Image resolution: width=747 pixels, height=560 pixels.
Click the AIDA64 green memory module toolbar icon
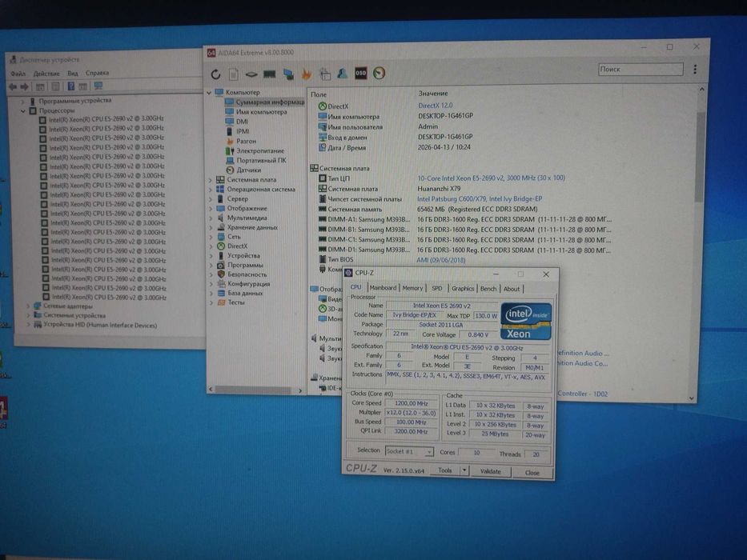click(x=270, y=74)
